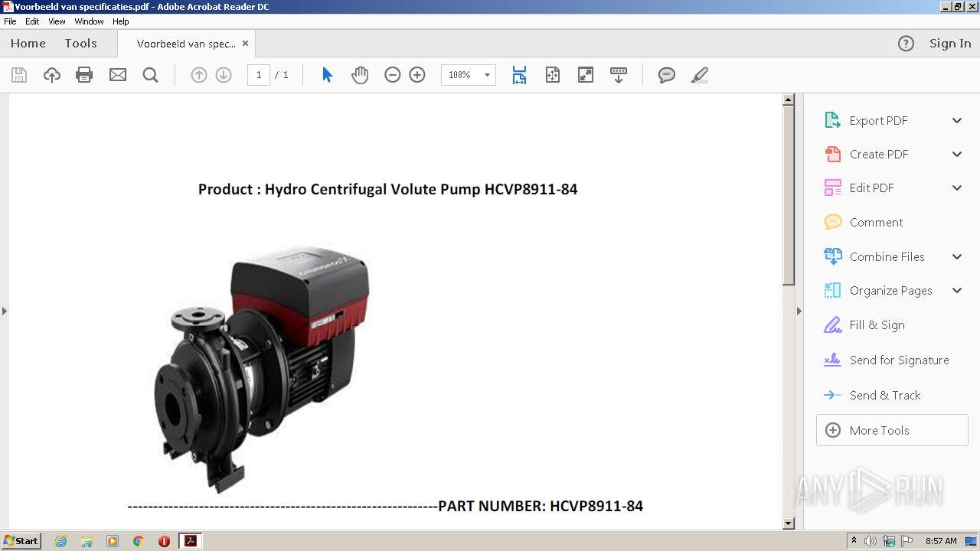Click the pump product image
The image size is (980, 551).
[262, 368]
